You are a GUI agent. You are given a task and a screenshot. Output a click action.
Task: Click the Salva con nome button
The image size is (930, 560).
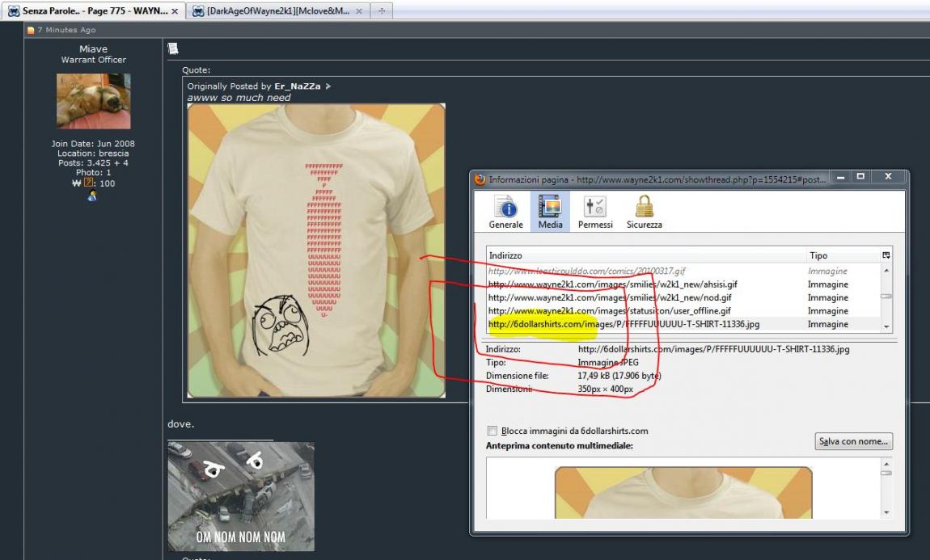[853, 441]
